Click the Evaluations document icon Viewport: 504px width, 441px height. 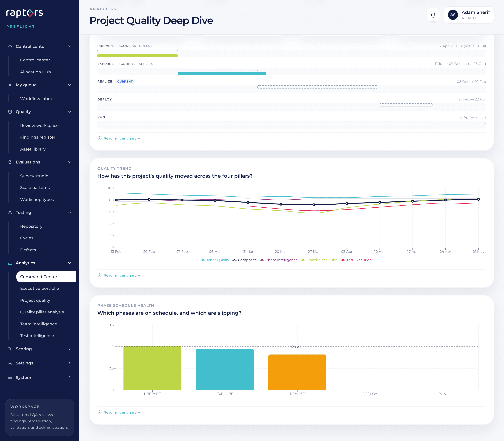(x=10, y=162)
